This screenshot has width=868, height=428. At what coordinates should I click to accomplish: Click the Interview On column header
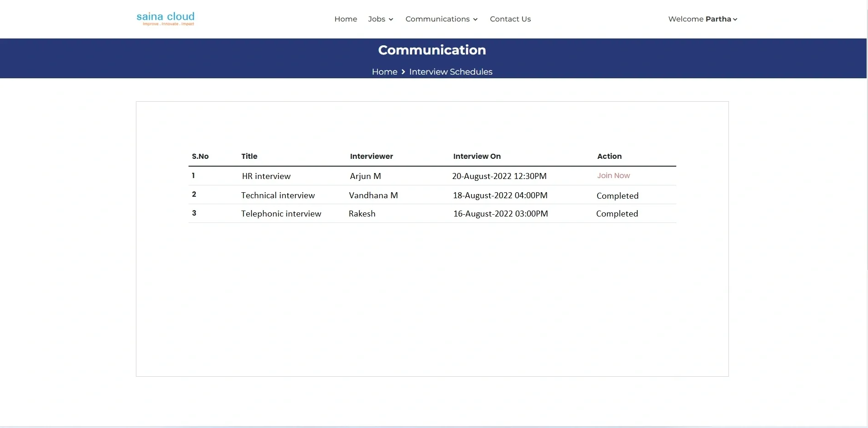pos(477,157)
